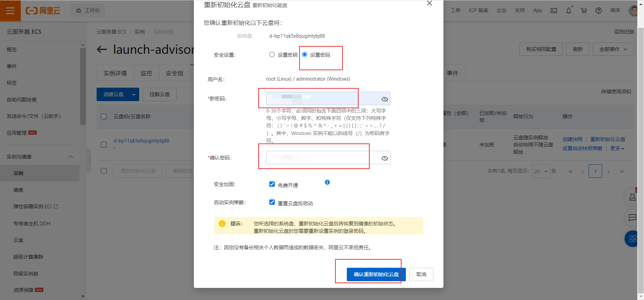
Task: Select the 设置密码 radio option
Action: coord(305,54)
